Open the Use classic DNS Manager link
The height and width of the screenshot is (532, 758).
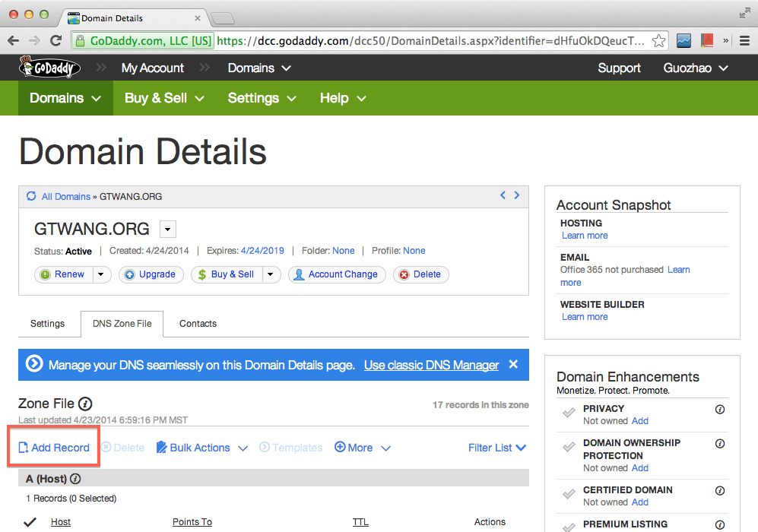(431, 365)
